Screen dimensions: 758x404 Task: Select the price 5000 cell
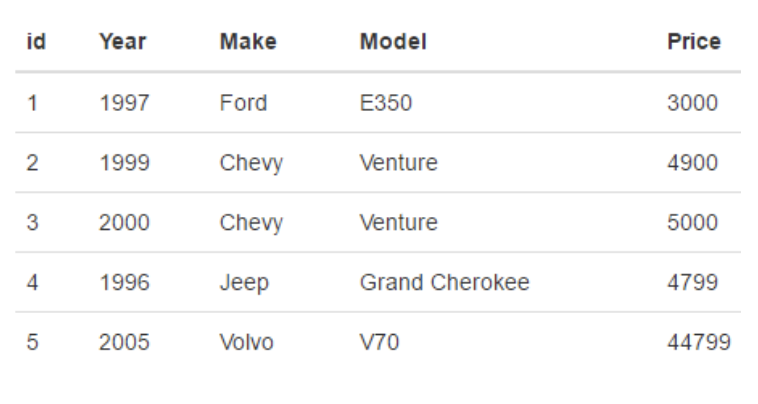[x=692, y=223]
